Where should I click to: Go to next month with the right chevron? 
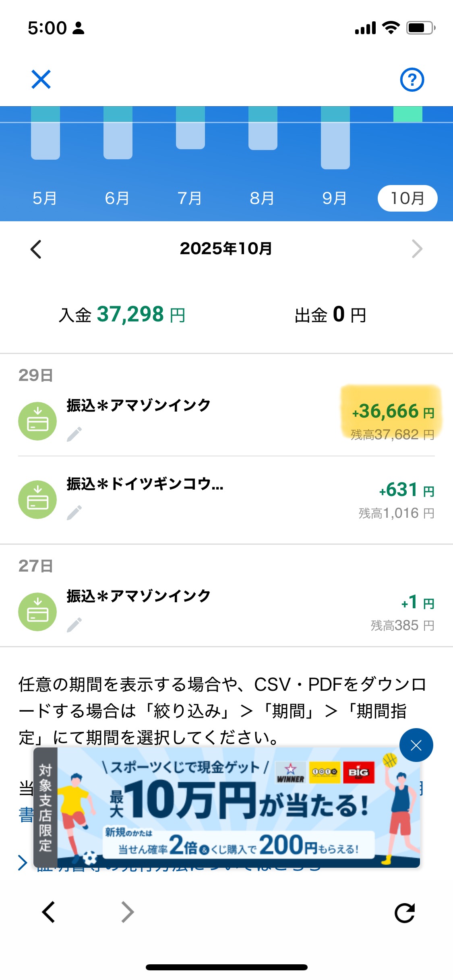point(417,249)
